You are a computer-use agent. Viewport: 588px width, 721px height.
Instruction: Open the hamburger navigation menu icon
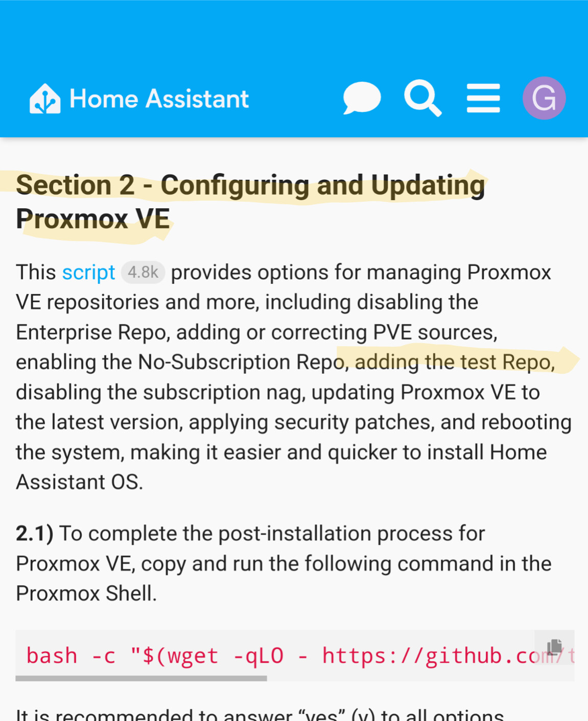point(483,99)
